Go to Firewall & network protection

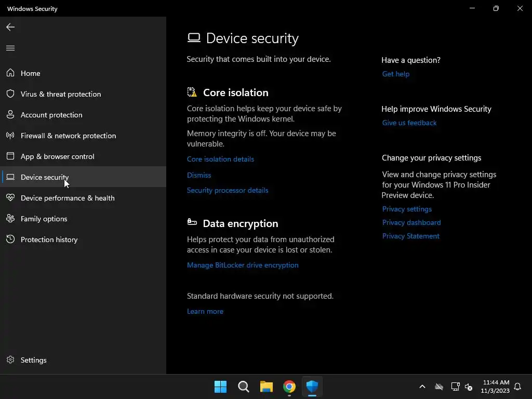[84, 136]
